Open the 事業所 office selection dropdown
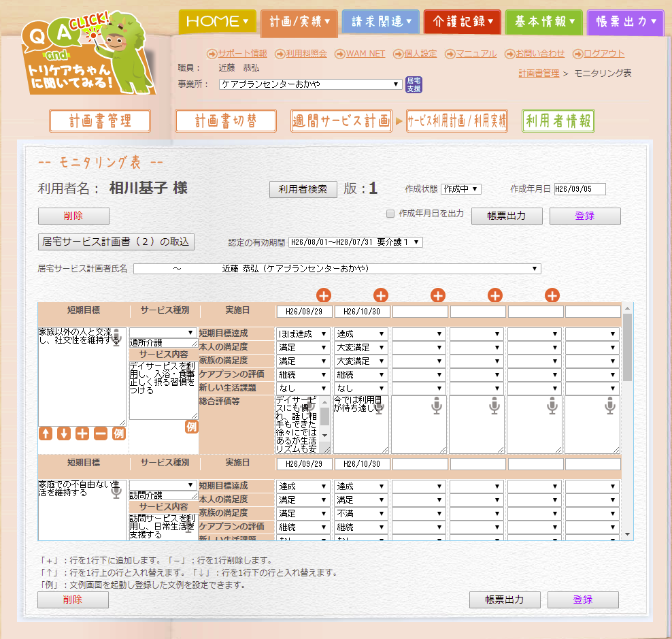Screen dimensions: 672x639 click(310, 84)
